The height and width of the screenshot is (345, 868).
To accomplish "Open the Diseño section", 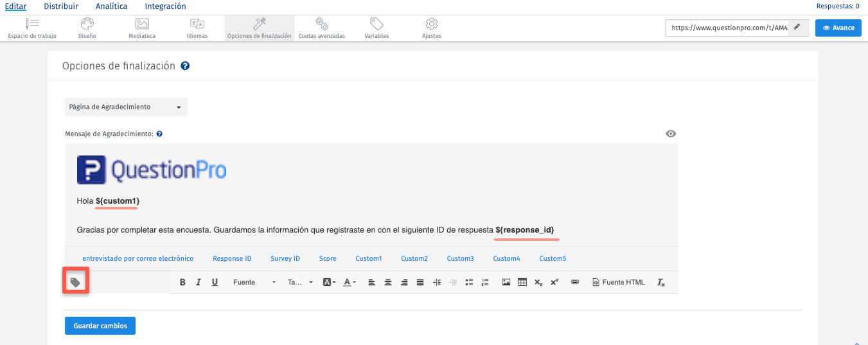I will 87,28.
